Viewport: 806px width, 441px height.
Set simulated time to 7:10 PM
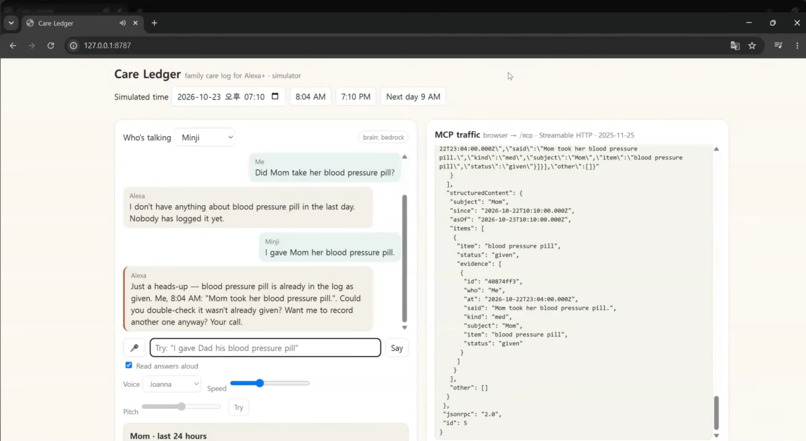[x=356, y=97]
